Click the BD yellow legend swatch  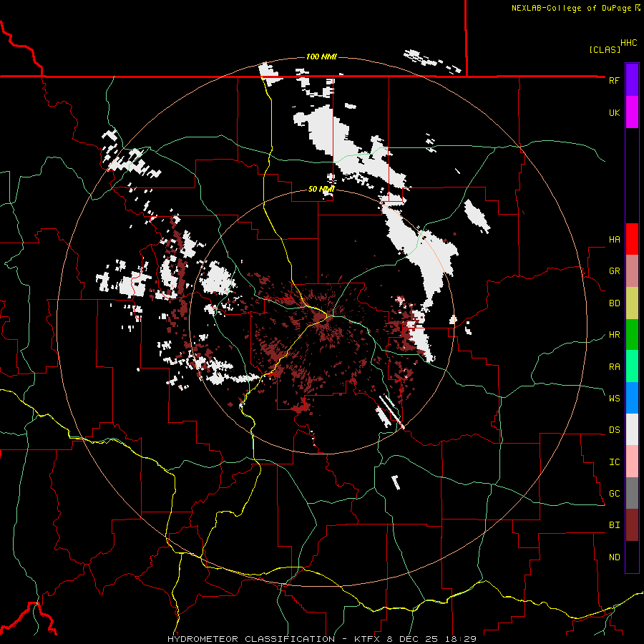[x=632, y=303]
